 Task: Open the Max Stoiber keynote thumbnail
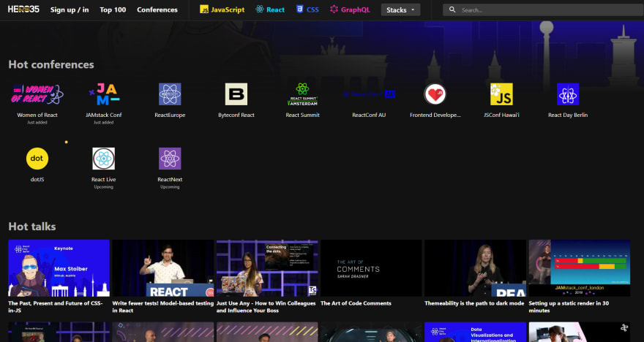(x=59, y=268)
